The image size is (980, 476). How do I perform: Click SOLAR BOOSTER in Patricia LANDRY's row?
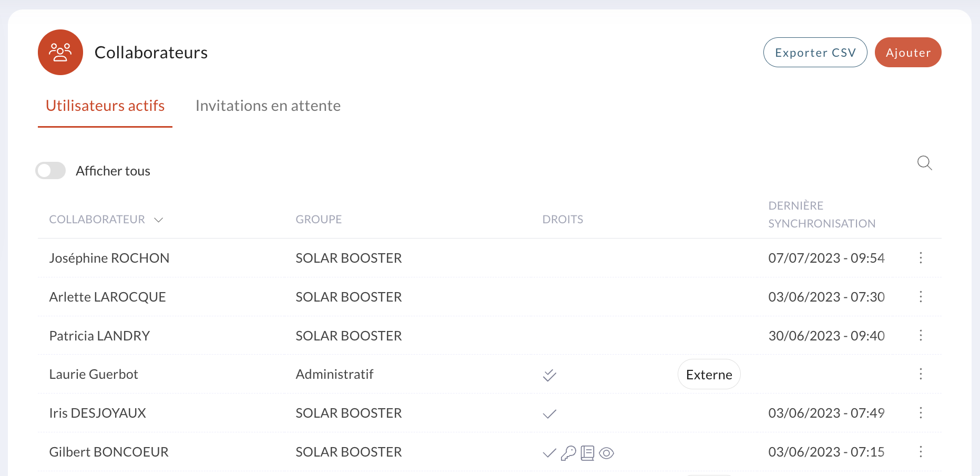point(349,336)
